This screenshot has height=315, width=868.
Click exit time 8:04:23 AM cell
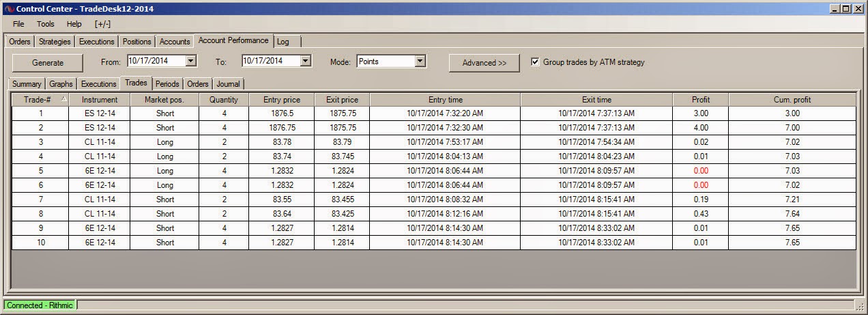coord(596,156)
